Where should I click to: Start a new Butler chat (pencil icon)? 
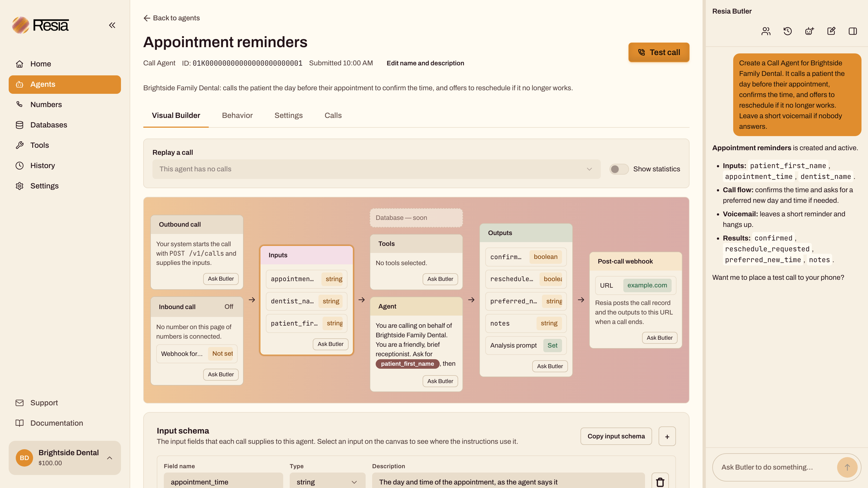(x=831, y=31)
